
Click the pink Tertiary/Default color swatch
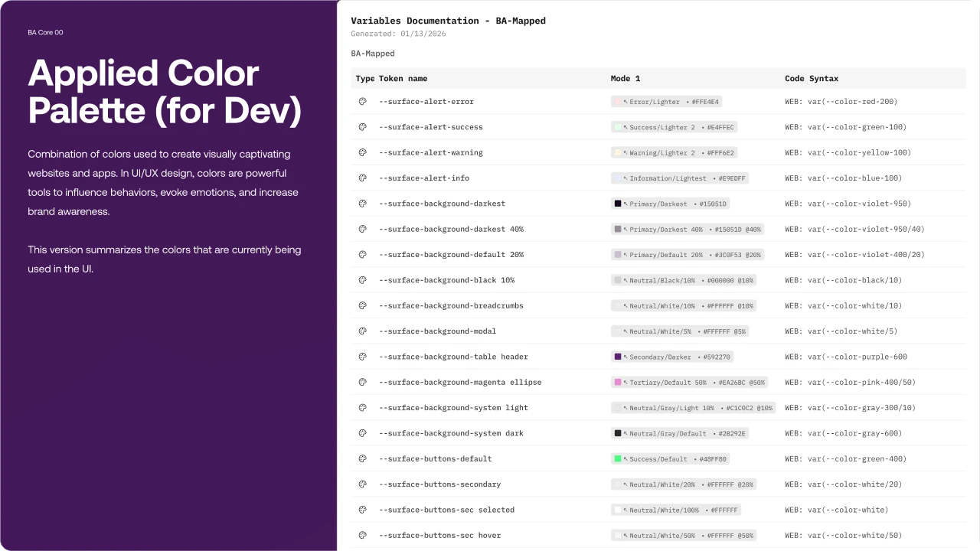pos(617,382)
